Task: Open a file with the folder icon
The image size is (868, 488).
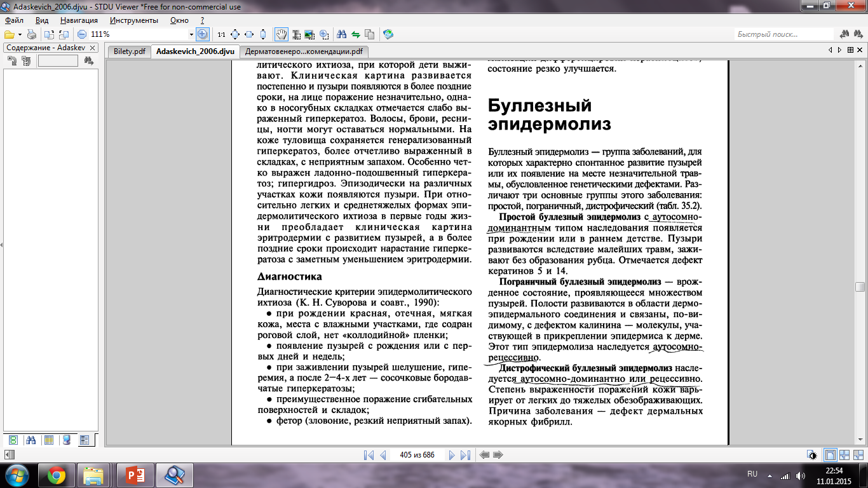Action: pos(9,34)
